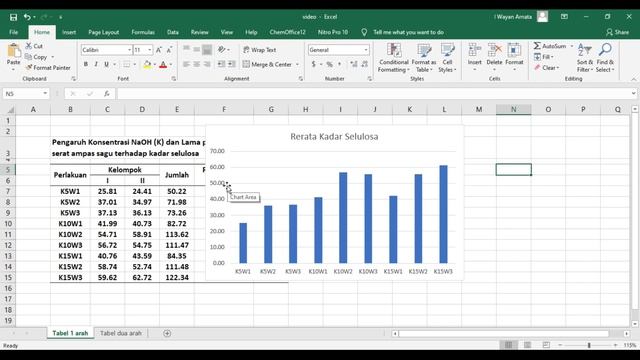Click the Ribbon Display Options icon
Screen dimensions: 640x360
tap(564, 17)
